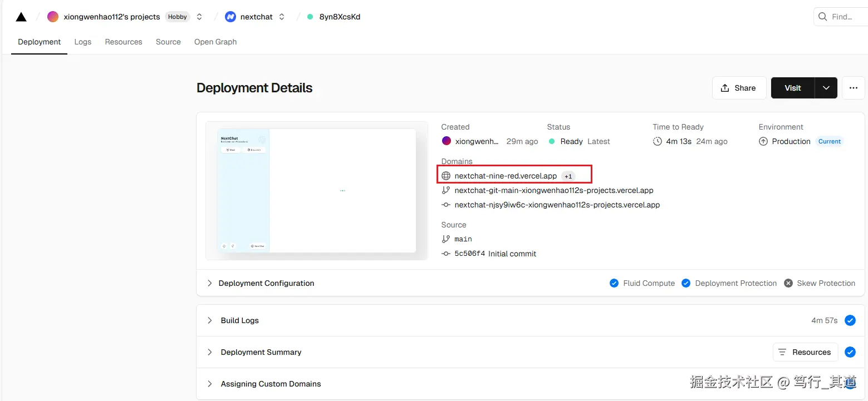
Task: Expand the Assigning Custom Domains section
Action: tap(210, 384)
